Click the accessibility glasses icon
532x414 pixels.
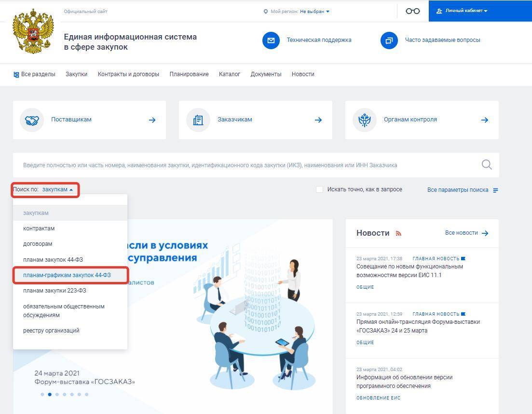[x=412, y=11]
